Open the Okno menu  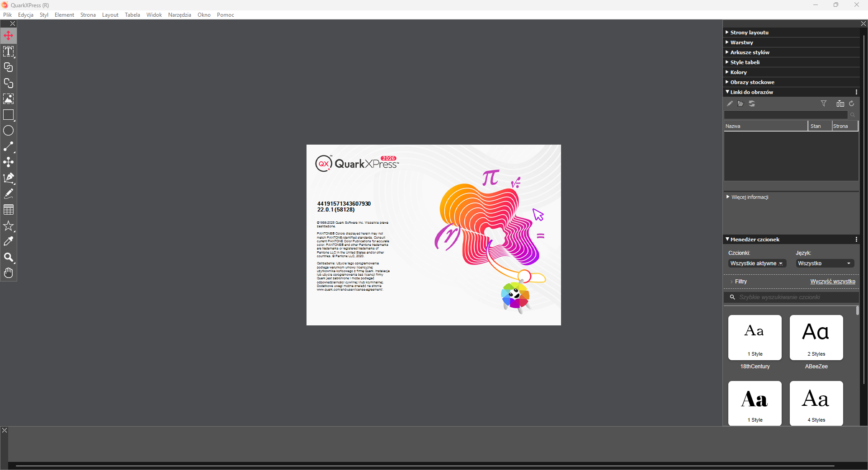point(204,15)
